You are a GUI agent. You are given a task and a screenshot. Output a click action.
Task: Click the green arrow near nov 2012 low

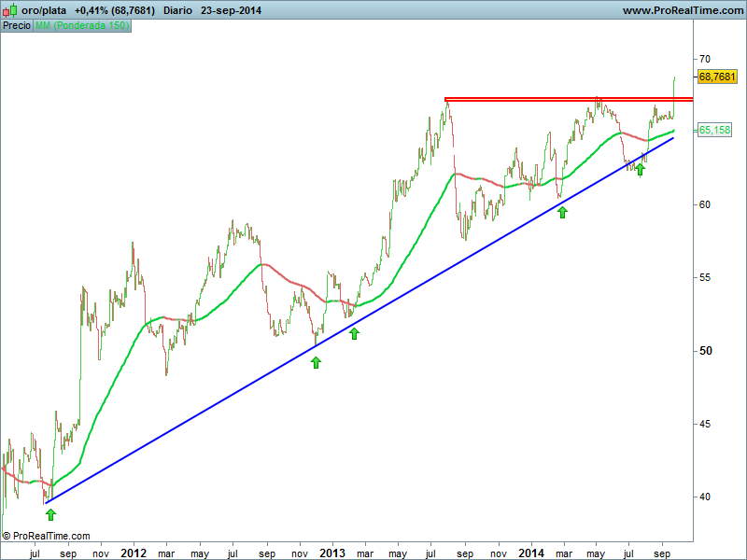coord(316,363)
